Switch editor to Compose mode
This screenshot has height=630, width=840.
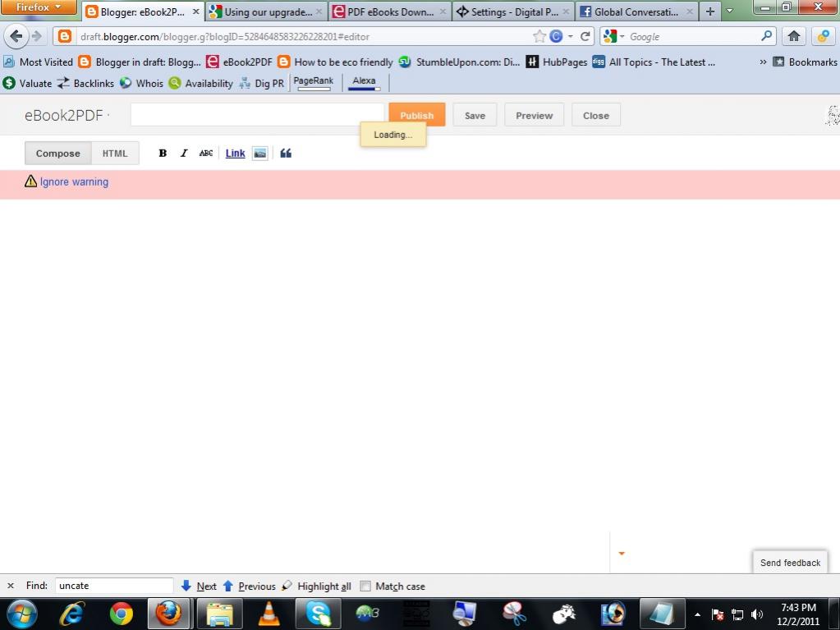tap(57, 154)
